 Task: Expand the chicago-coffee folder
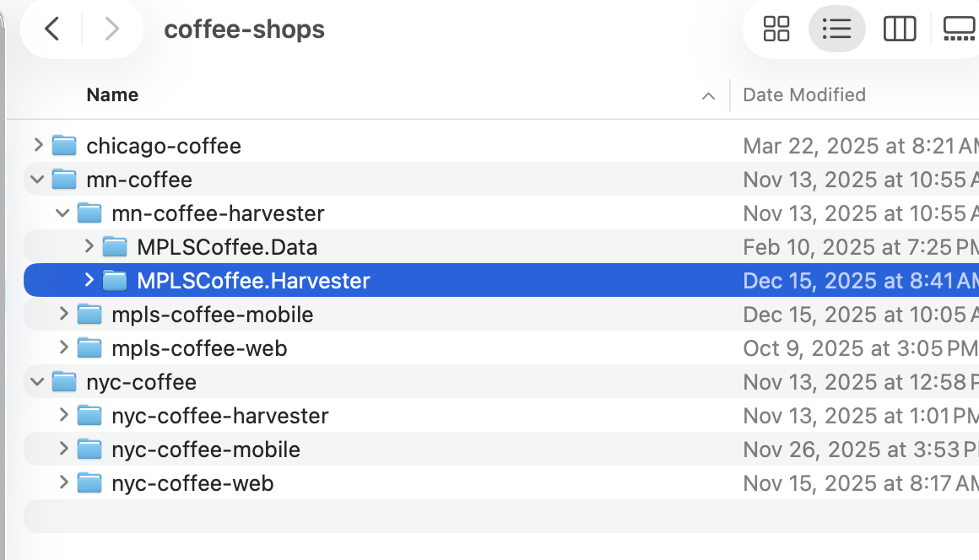[38, 144]
